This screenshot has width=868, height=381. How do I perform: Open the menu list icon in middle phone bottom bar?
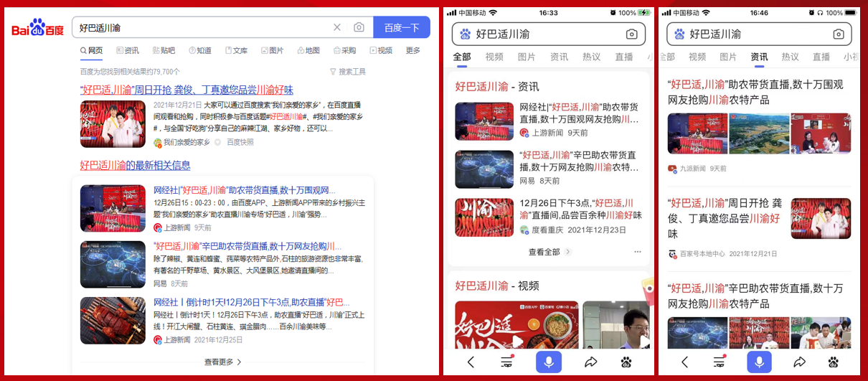[x=508, y=362]
